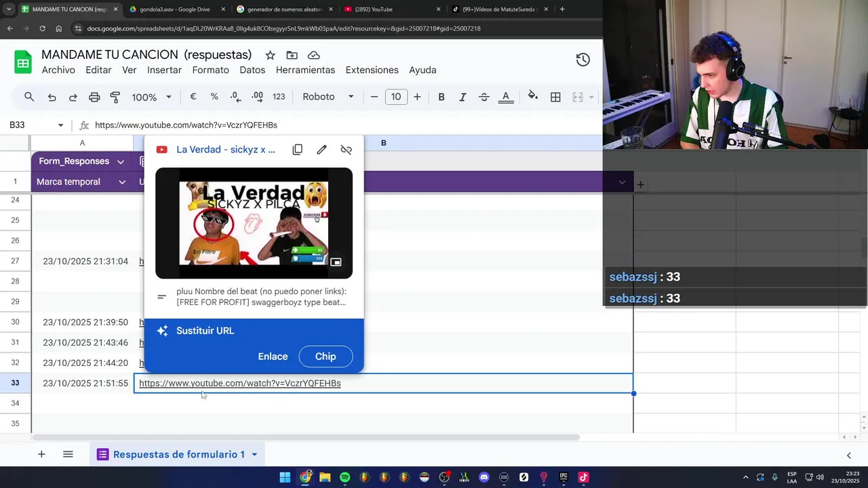Copy link from the La Verdad preview card
Viewport: 868px width, 488px height.
coord(298,150)
